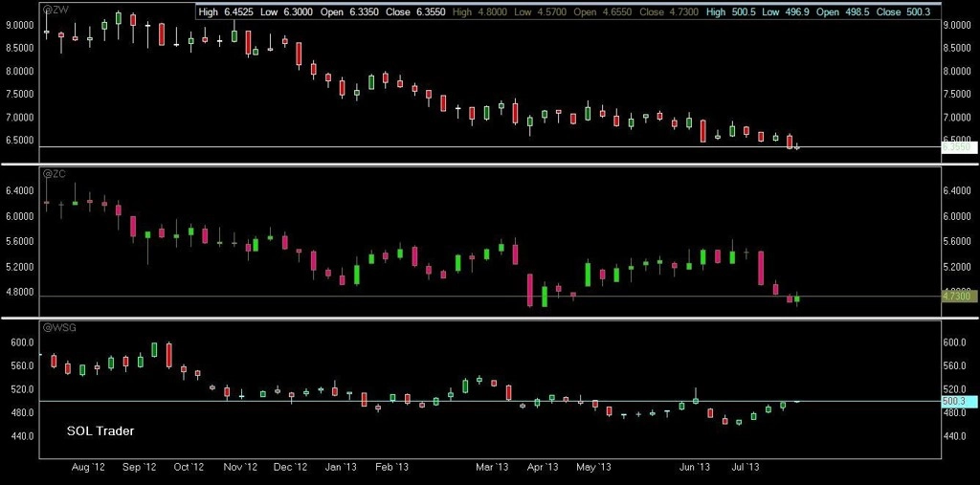Screen dimensions: 980x485
Task: Click 8.0000 on the ZW left price axis
Action: (20, 71)
